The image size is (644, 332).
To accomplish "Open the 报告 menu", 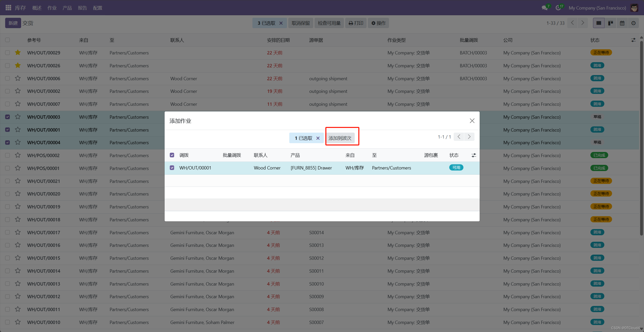I will pos(82,8).
